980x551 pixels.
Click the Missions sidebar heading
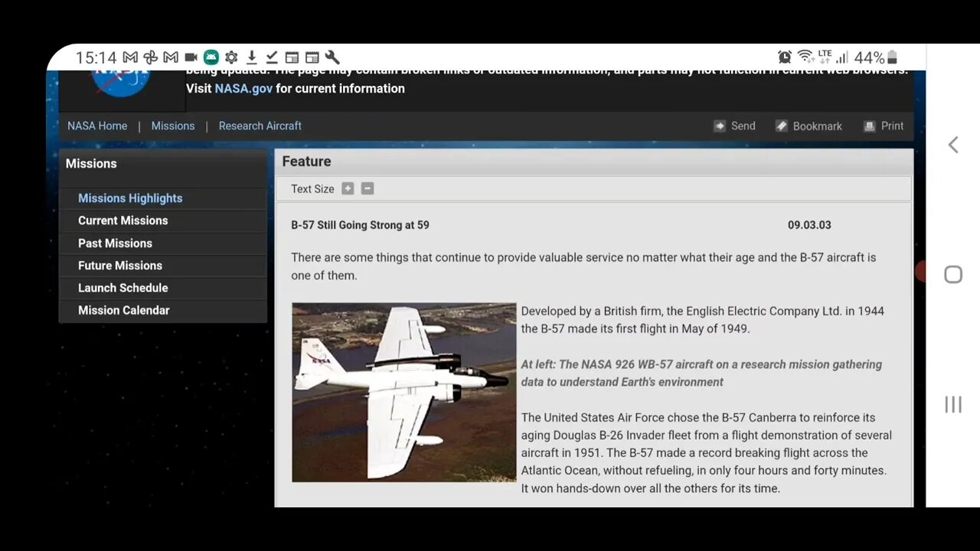click(91, 164)
